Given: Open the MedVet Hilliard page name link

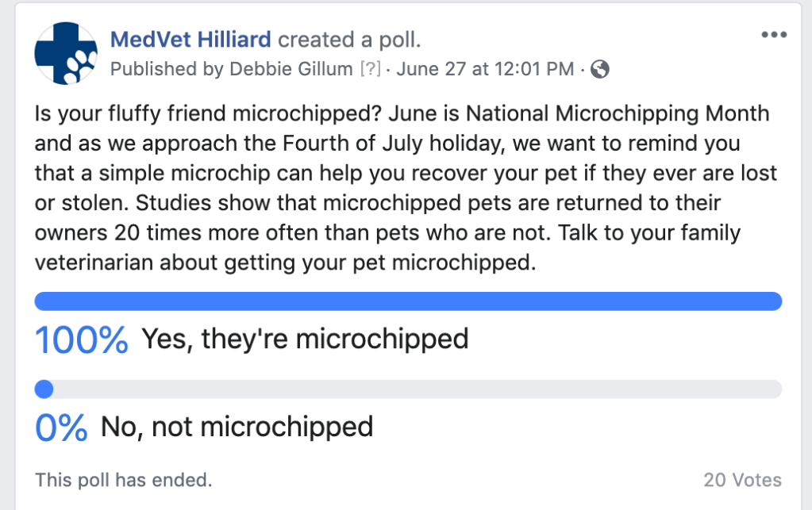Looking at the screenshot, I should (190, 39).
